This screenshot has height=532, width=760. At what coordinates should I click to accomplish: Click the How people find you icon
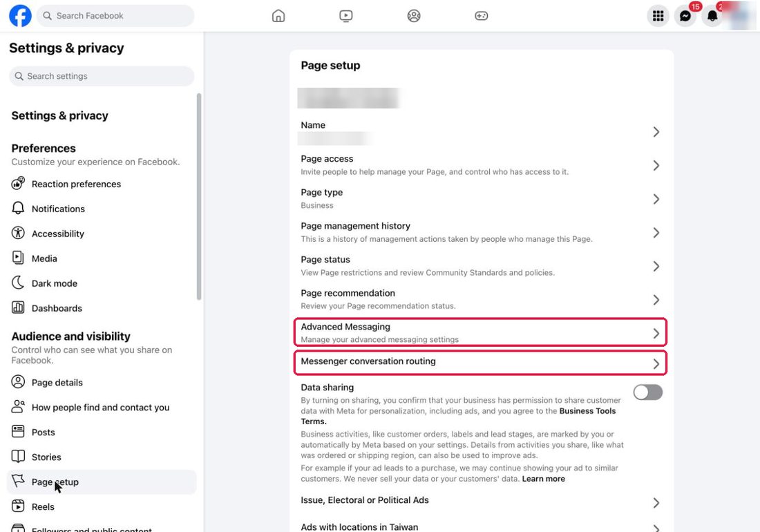click(x=18, y=406)
